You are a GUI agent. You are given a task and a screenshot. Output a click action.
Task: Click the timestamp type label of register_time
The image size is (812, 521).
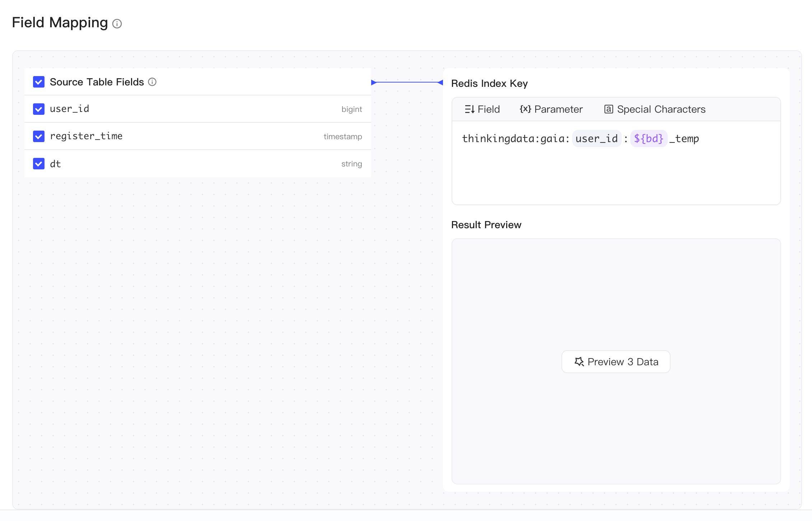point(343,136)
